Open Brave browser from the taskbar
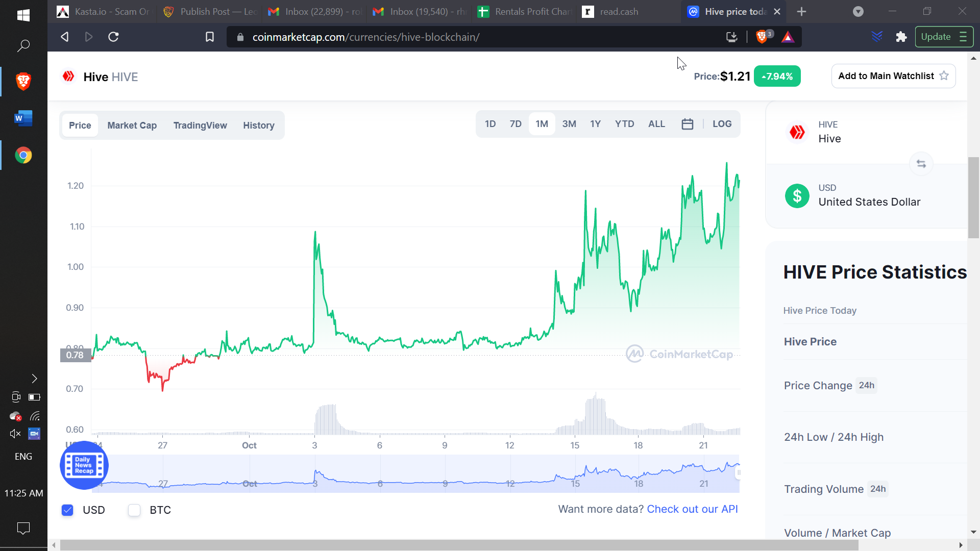 [x=23, y=81]
